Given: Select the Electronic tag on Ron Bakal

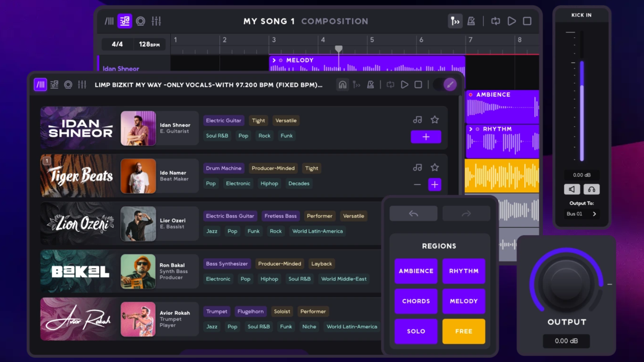Looking at the screenshot, I should pyautogui.click(x=218, y=279).
